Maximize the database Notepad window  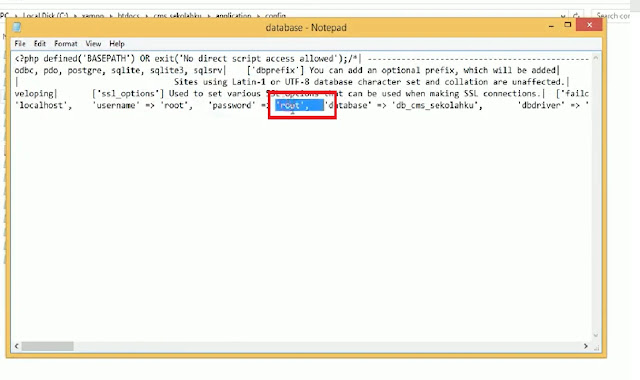coord(567,25)
